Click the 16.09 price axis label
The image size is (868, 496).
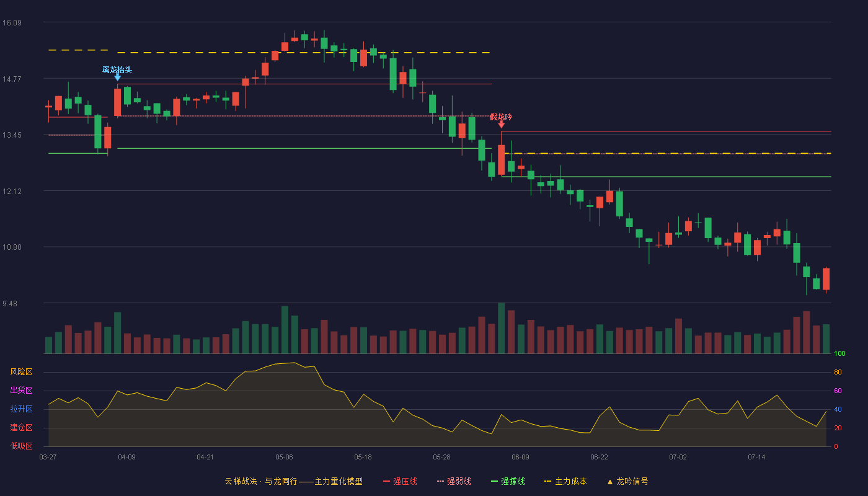(12, 23)
